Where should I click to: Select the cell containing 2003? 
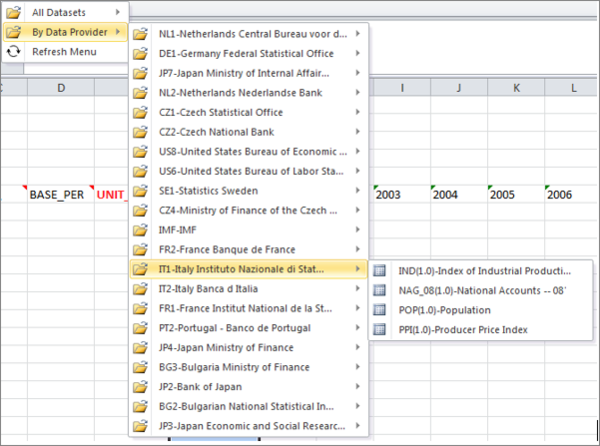397,194
